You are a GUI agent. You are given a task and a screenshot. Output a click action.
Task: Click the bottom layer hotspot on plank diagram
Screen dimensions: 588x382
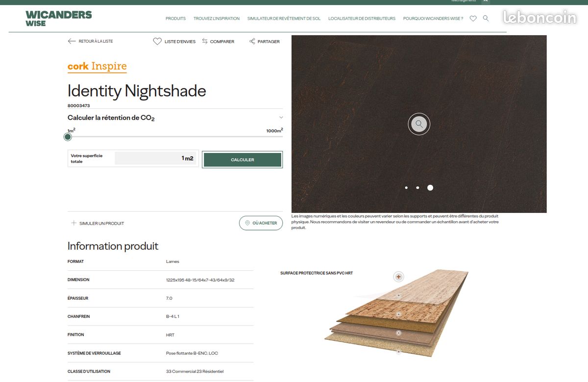point(399,352)
